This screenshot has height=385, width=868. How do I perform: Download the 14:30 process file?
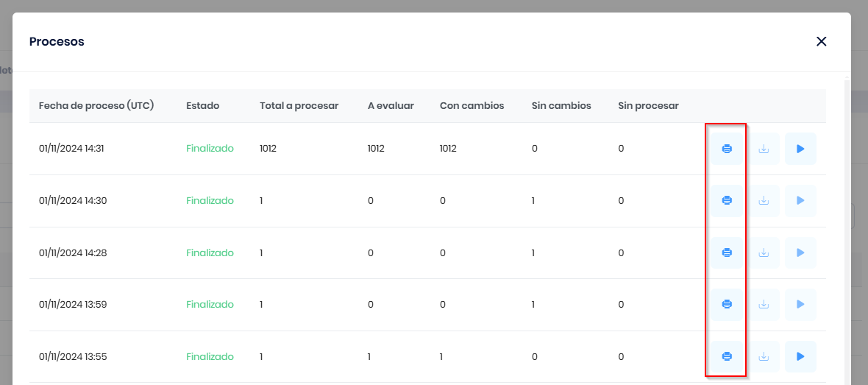point(764,200)
